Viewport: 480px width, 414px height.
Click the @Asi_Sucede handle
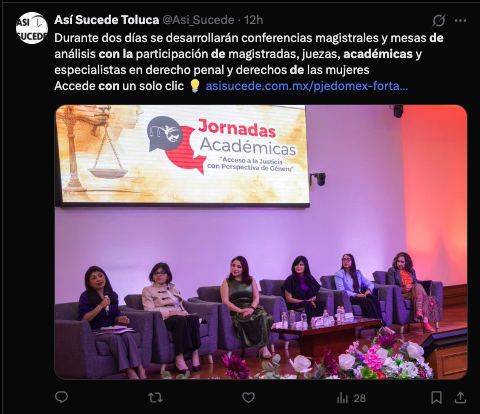[198, 20]
